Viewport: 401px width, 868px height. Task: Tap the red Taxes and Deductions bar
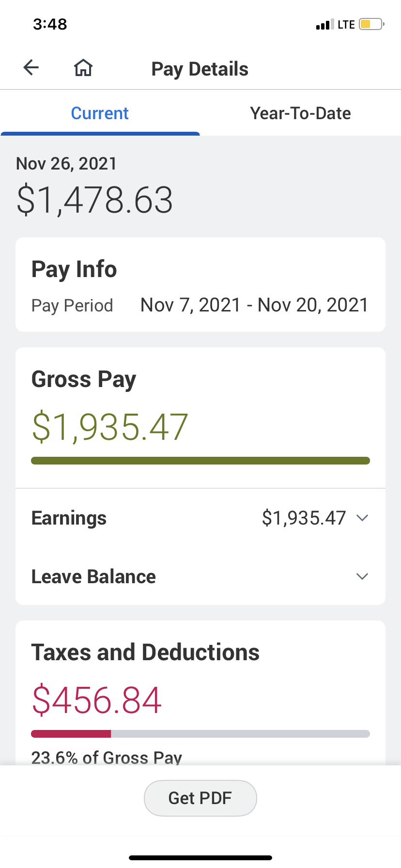71,734
